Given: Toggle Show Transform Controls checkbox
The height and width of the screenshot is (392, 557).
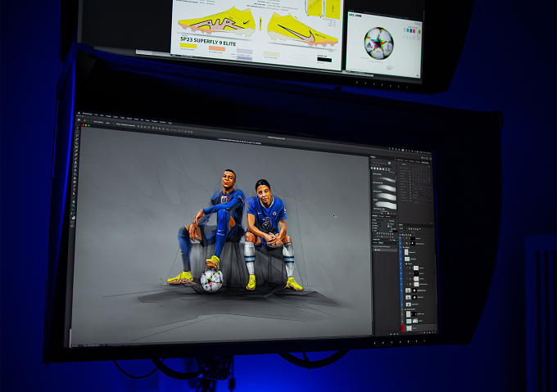Looking at the screenshot, I should [115, 124].
